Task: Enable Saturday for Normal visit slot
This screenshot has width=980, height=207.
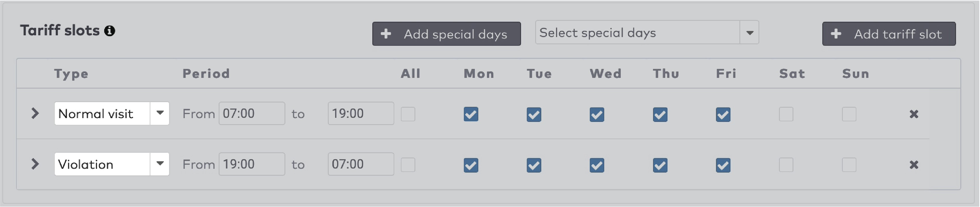Action: [x=786, y=114]
